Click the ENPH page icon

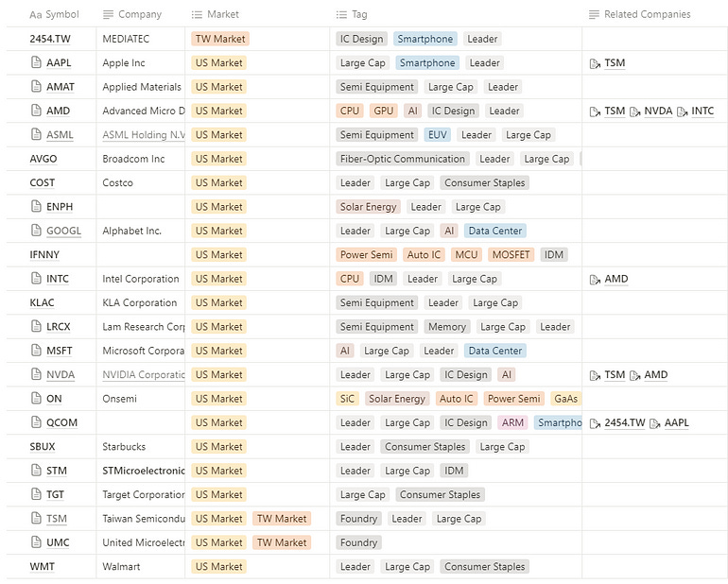point(36,207)
